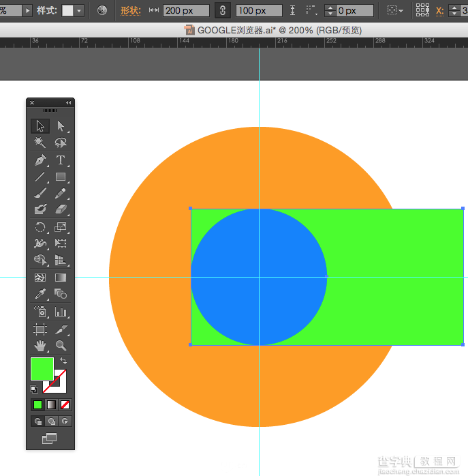Click the X position stepper arrows
This screenshot has width=468, height=476.
(454, 11)
